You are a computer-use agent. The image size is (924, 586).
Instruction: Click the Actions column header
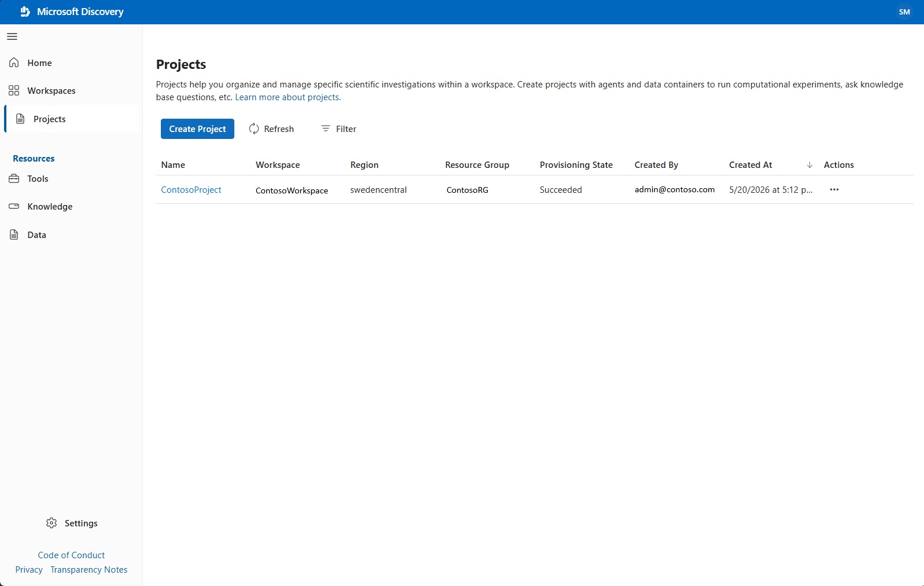(839, 165)
